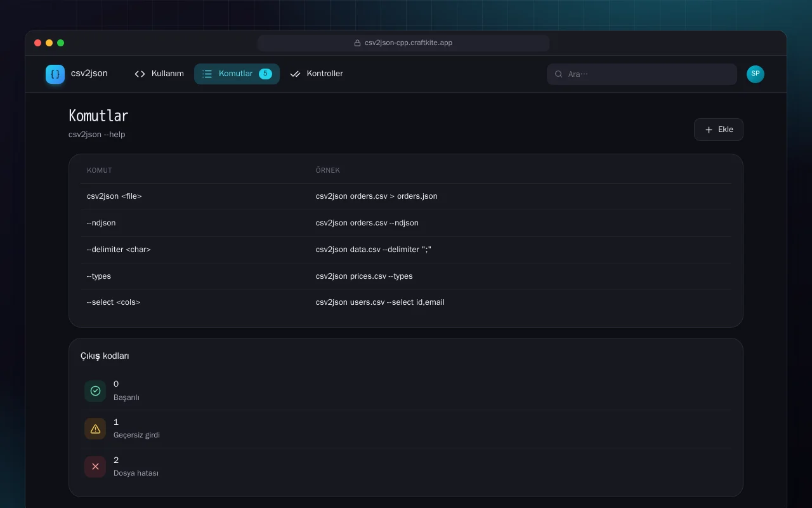This screenshot has width=812, height=508.
Task: Click the search magnifier icon
Action: coord(559,74)
